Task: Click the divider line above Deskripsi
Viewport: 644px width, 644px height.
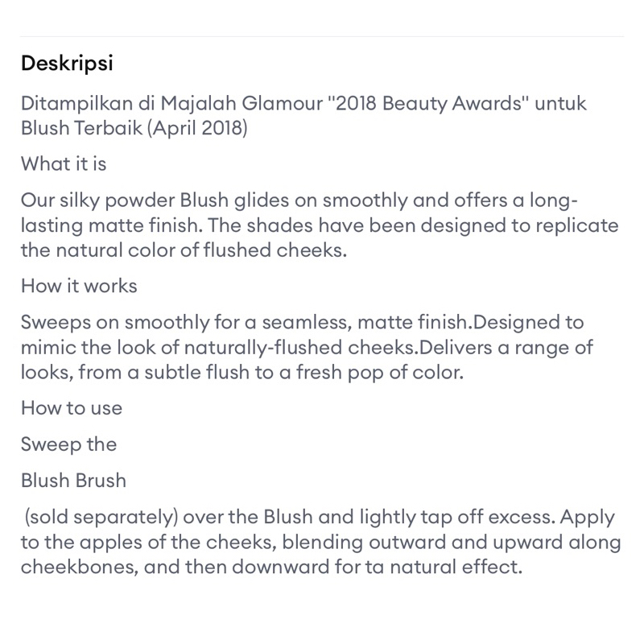Action: point(322,36)
